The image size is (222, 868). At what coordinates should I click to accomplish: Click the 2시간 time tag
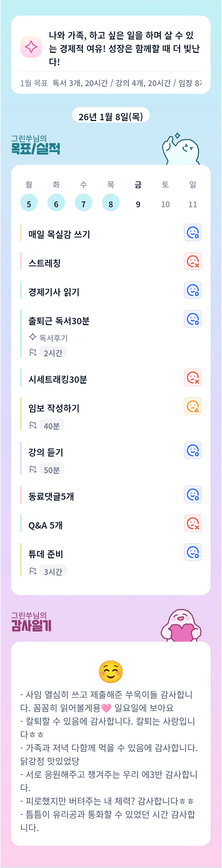point(53,353)
